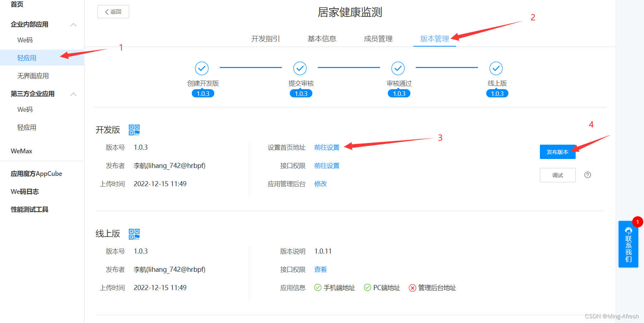Click 修改 for 应用管理后台
The width and height of the screenshot is (644, 323).
[x=321, y=184]
